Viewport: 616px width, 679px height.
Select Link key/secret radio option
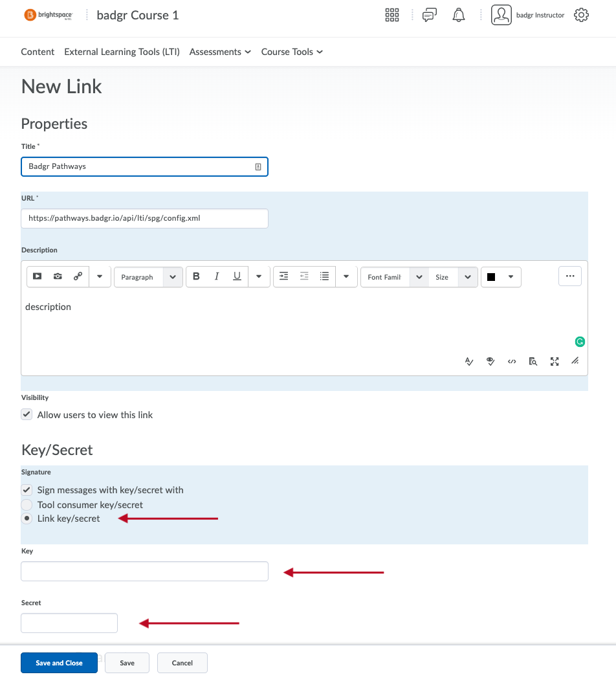point(27,518)
